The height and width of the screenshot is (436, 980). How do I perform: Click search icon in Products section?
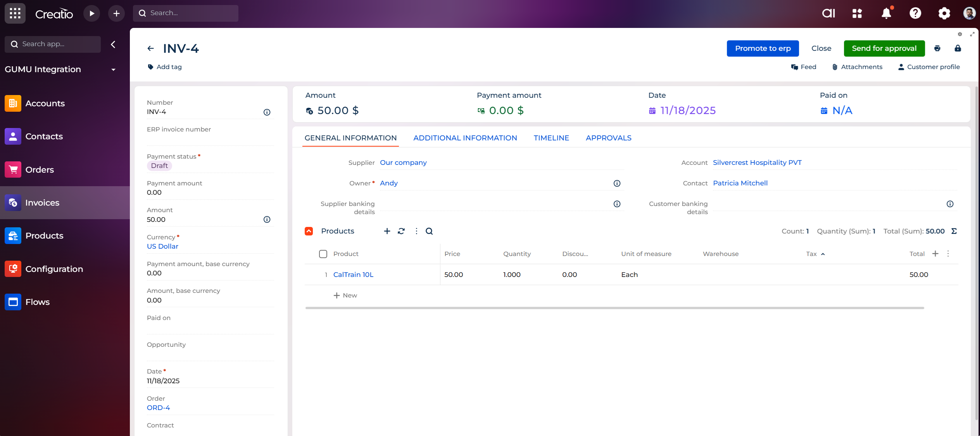point(429,231)
